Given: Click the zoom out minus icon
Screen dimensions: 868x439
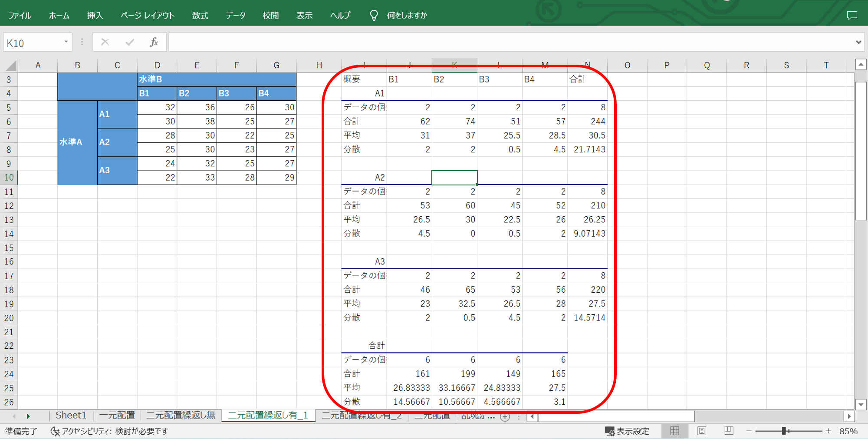Looking at the screenshot, I should [x=749, y=431].
